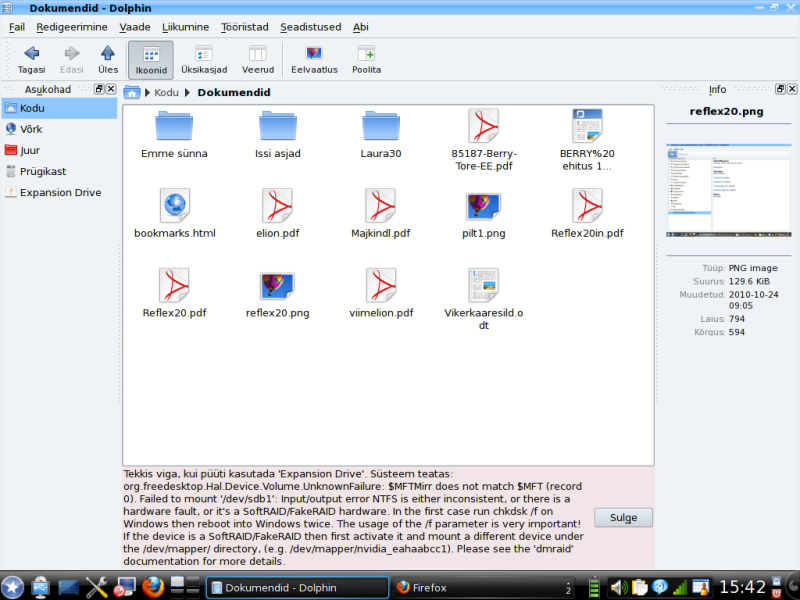Go back with the Tagasi arrow
The width and height of the screenshot is (800, 600).
[x=31, y=59]
